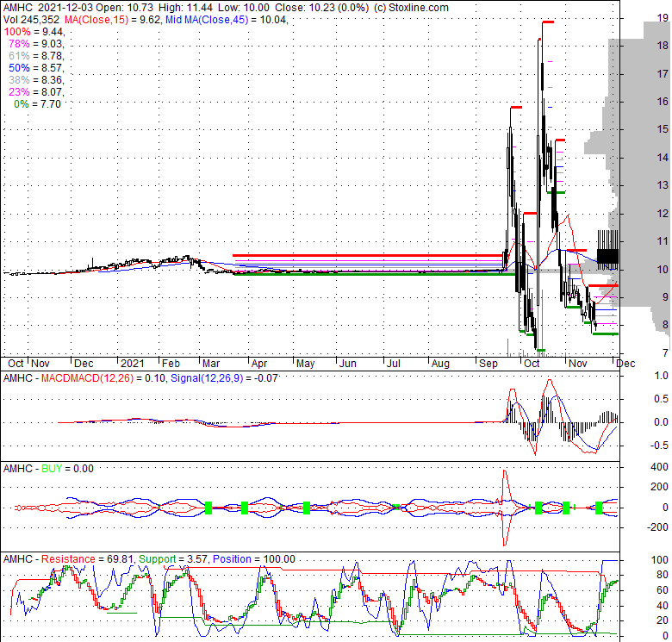672x642 pixels.
Task: Click the High: 11.44 value
Action: (184, 8)
